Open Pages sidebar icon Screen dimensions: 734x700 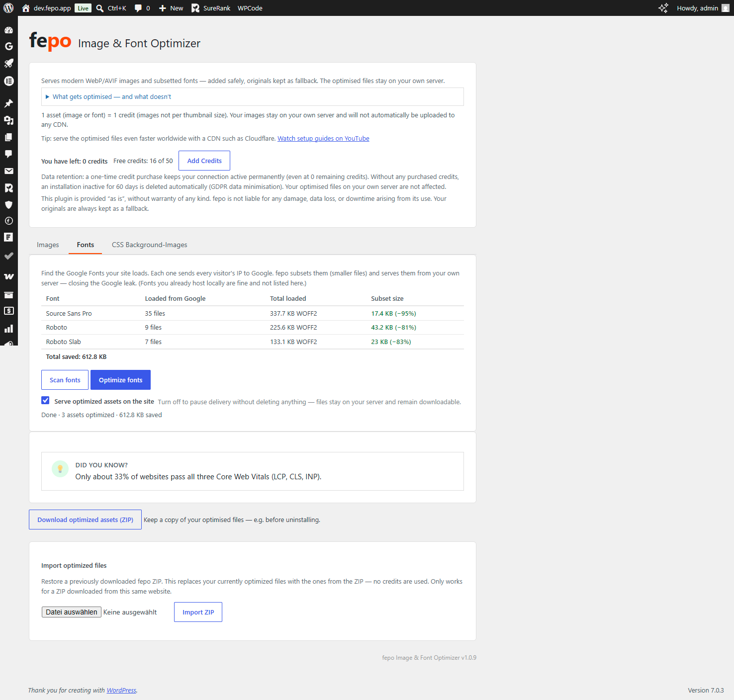[x=8, y=137]
